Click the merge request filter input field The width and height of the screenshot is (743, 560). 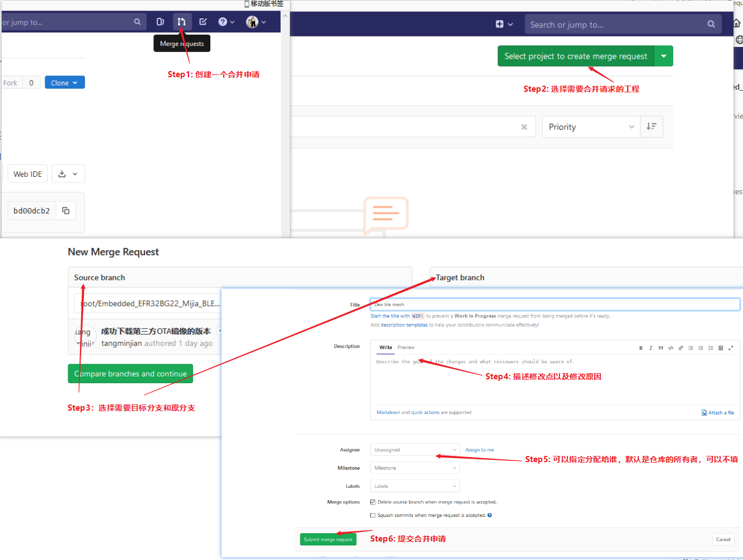[413, 127]
